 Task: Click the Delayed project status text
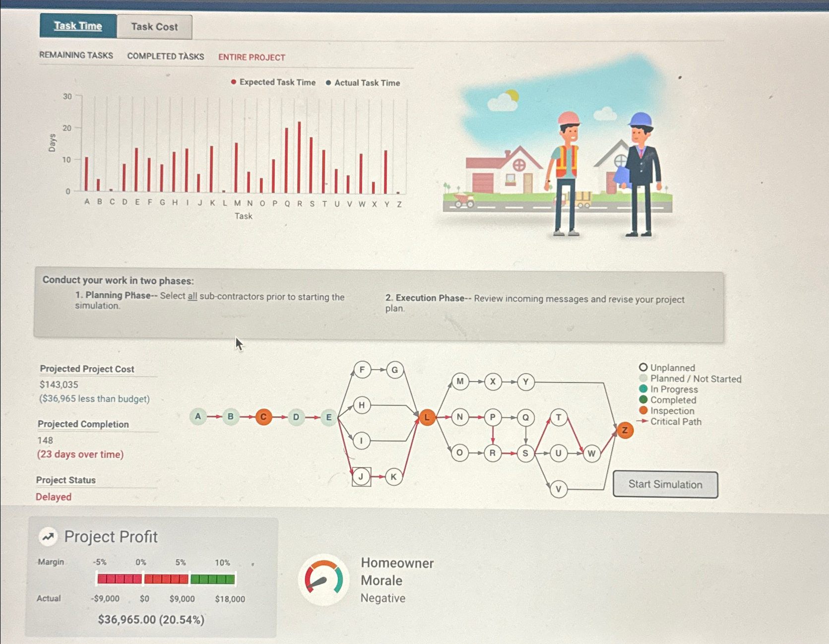click(x=53, y=497)
